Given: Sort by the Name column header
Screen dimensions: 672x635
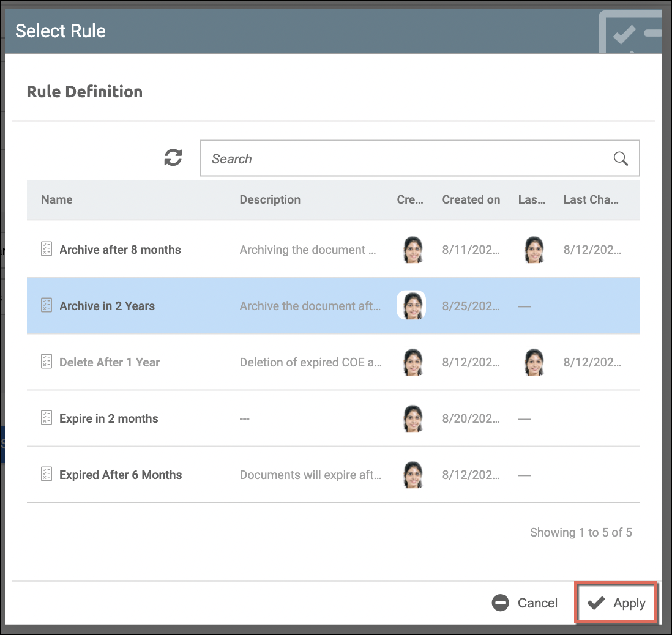Looking at the screenshot, I should [57, 199].
